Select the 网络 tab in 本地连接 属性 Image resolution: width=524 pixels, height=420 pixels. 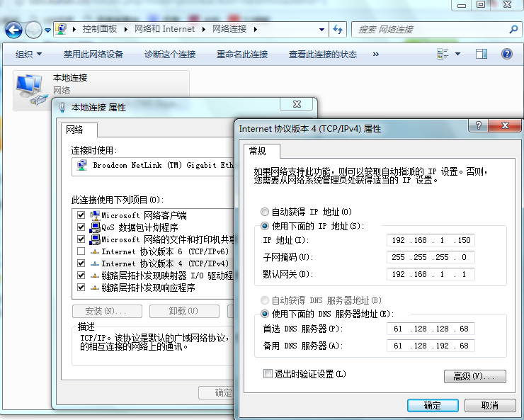pyautogui.click(x=79, y=130)
